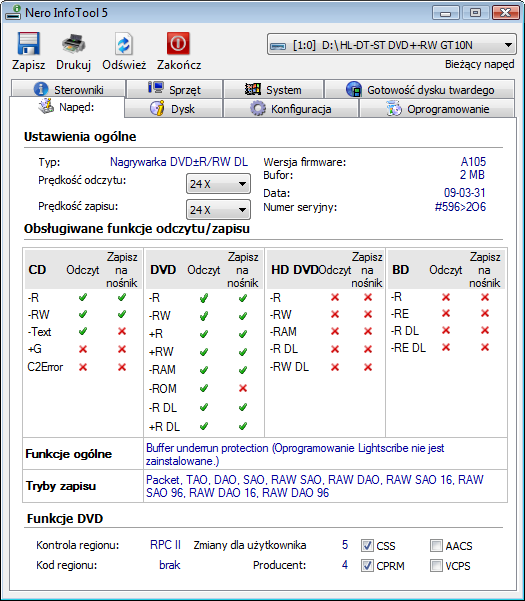525x601 pixels.
Task: Click the Drukuj printer icon
Action: [x=74, y=43]
